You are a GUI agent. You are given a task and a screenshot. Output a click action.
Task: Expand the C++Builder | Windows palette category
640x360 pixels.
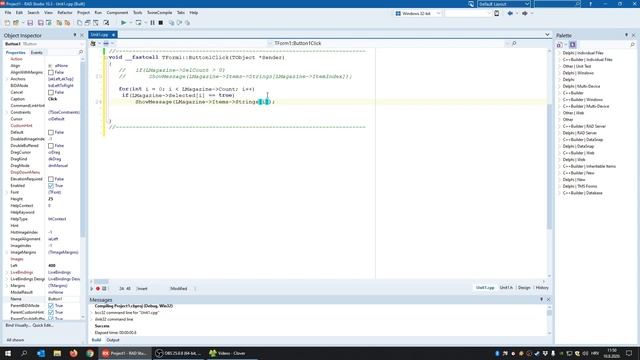tap(559, 100)
